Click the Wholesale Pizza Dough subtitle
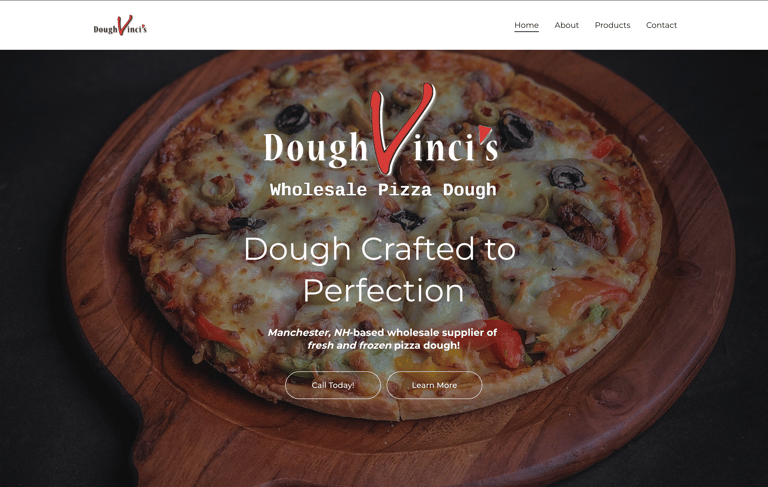This screenshot has width=768, height=487. point(383,190)
